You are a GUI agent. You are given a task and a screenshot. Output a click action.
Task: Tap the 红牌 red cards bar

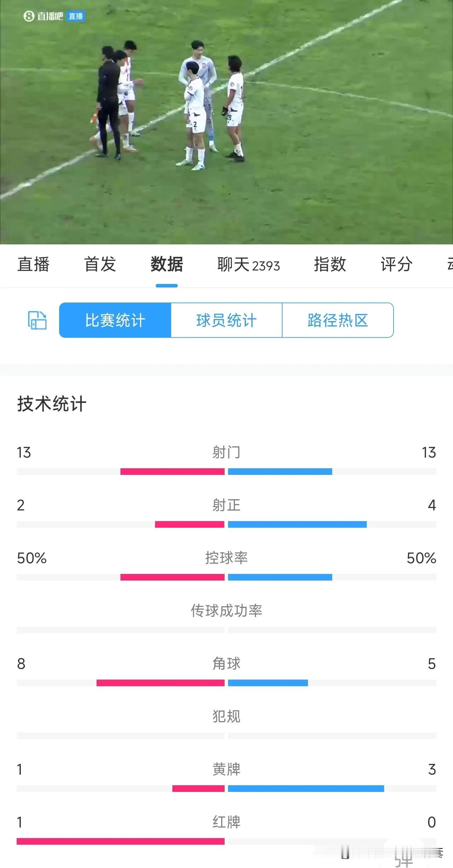coord(226,841)
